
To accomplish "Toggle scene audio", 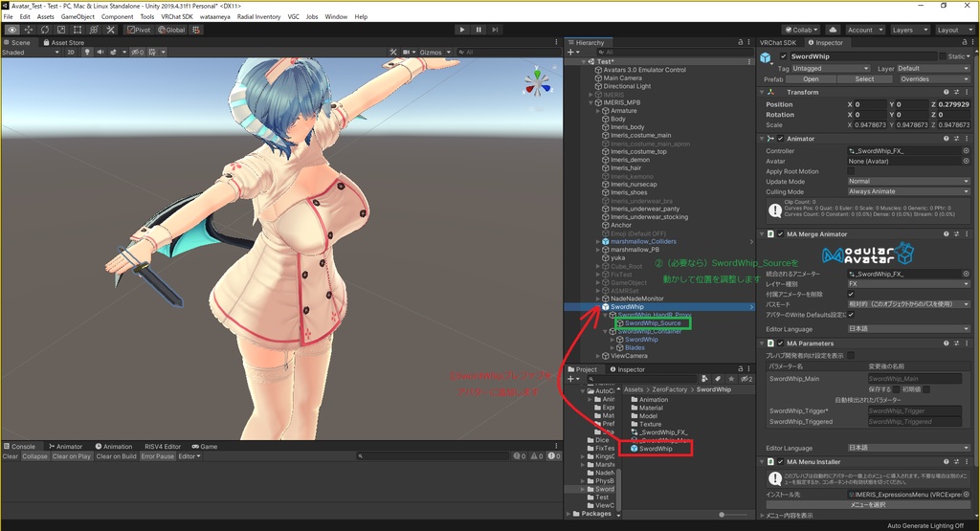I will [x=100, y=52].
